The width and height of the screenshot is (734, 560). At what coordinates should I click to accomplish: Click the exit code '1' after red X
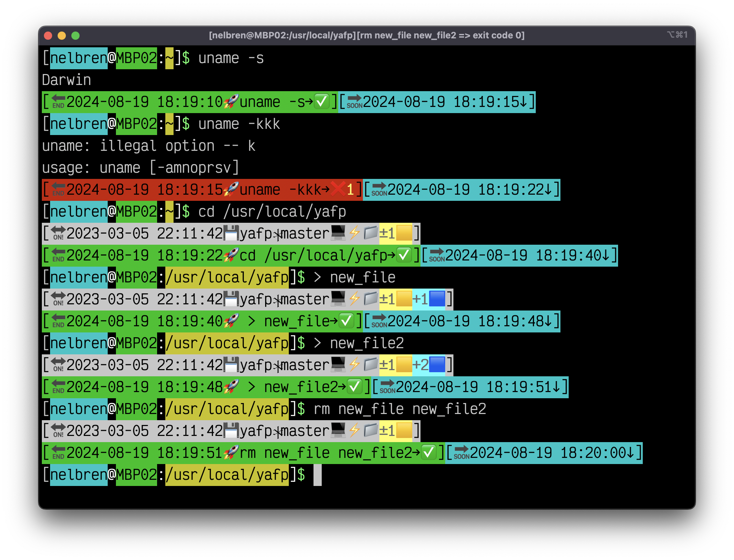351,190
